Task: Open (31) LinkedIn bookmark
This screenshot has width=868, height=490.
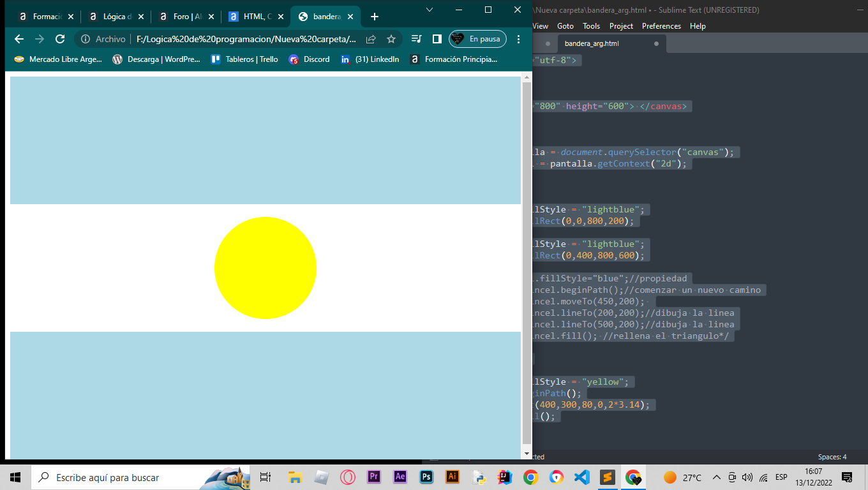Action: (370, 59)
